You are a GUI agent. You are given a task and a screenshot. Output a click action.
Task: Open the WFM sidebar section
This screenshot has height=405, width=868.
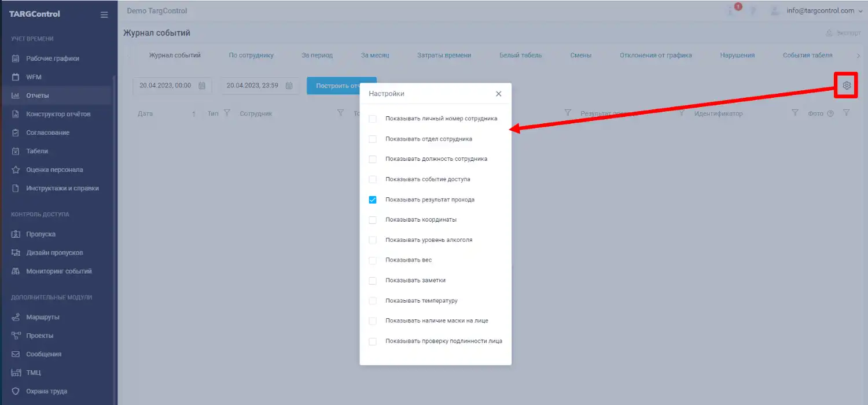point(34,77)
